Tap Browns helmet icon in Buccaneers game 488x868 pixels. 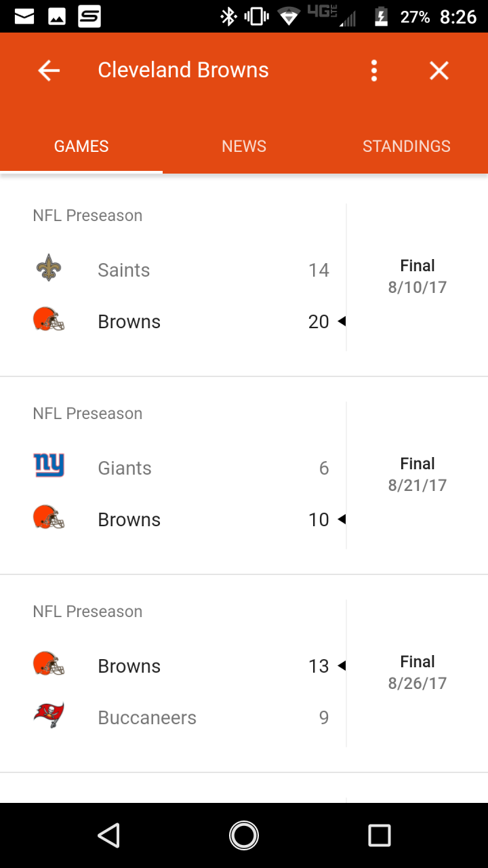(49, 664)
